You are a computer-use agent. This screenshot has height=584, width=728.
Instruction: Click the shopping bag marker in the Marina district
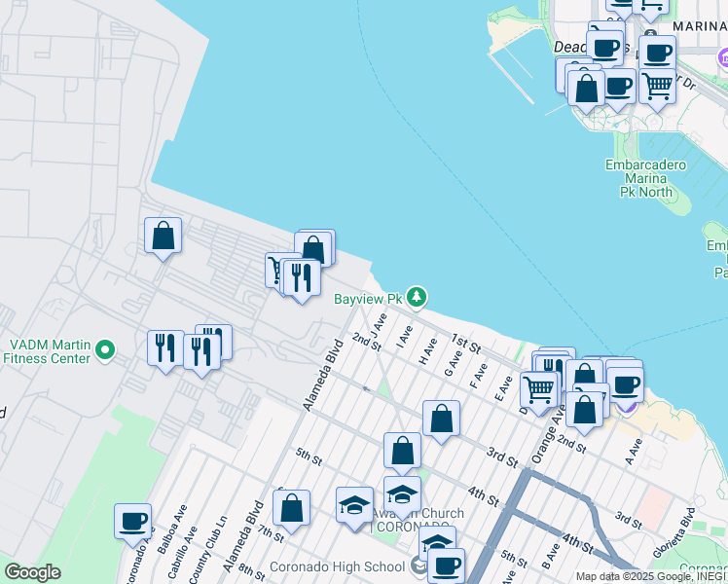(587, 89)
